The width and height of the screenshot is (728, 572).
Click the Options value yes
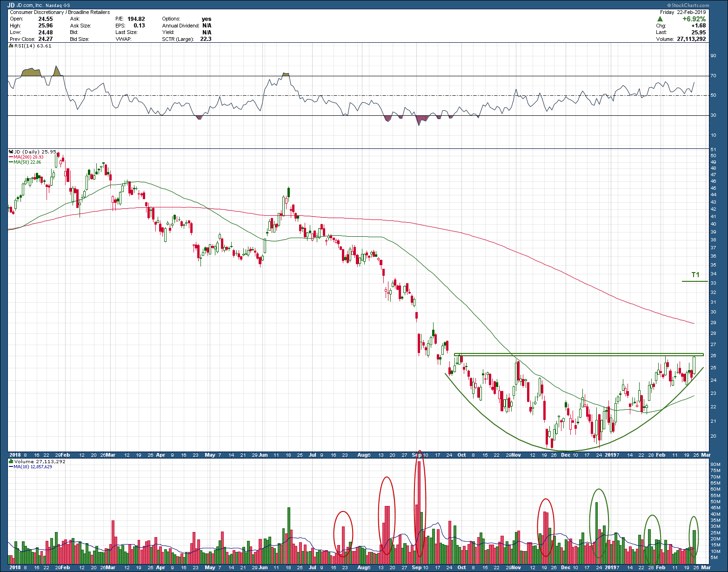pos(207,19)
